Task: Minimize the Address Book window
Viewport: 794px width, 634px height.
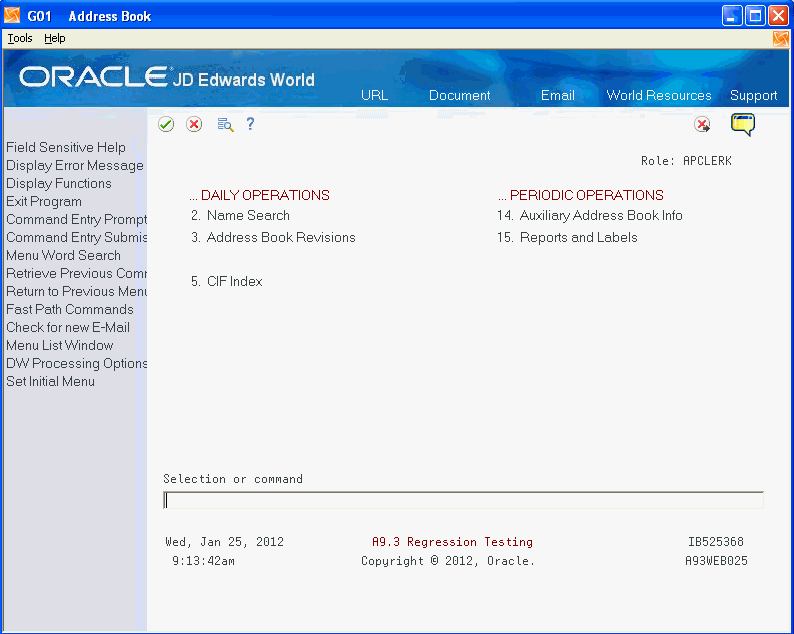Action: [732, 16]
